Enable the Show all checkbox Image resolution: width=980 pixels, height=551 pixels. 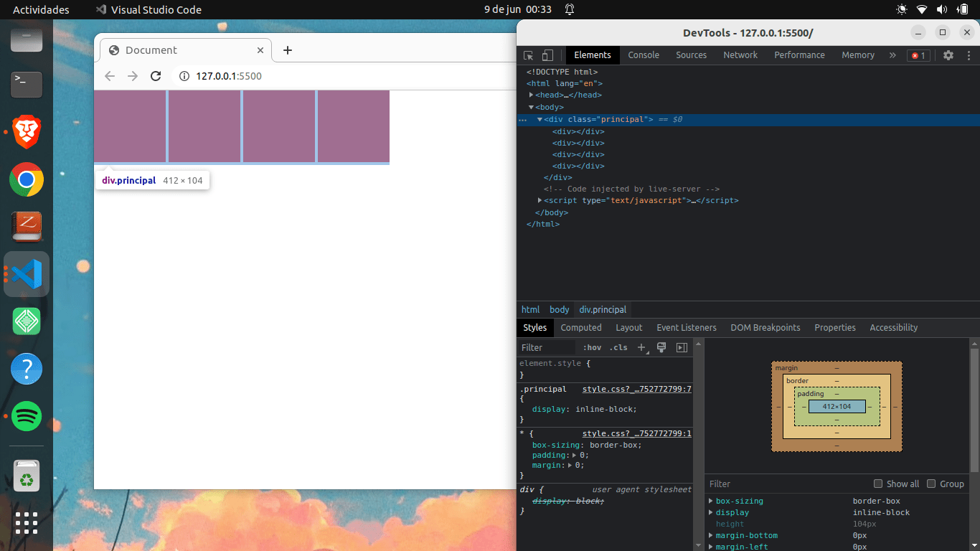click(878, 484)
